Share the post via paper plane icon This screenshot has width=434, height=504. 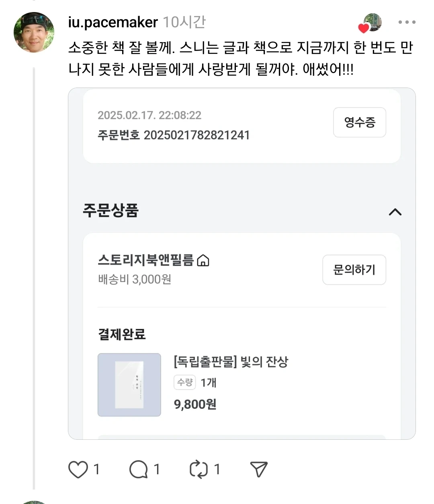click(259, 469)
